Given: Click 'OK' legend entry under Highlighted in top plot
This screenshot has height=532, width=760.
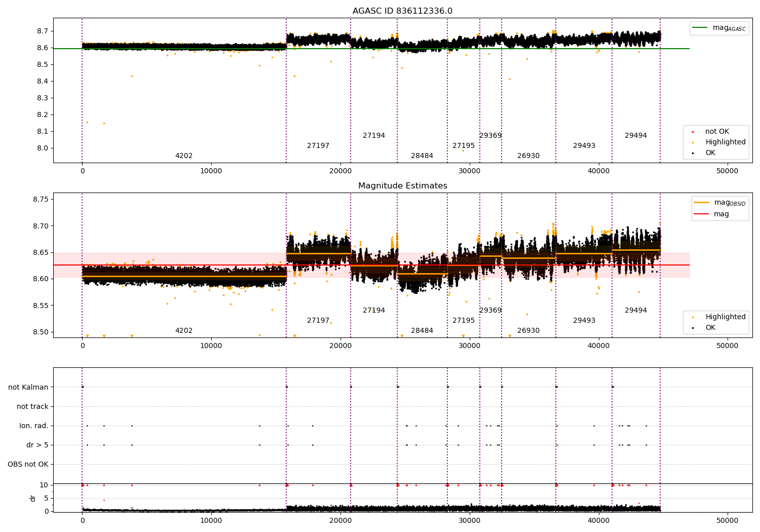Looking at the screenshot, I should pos(710,153).
